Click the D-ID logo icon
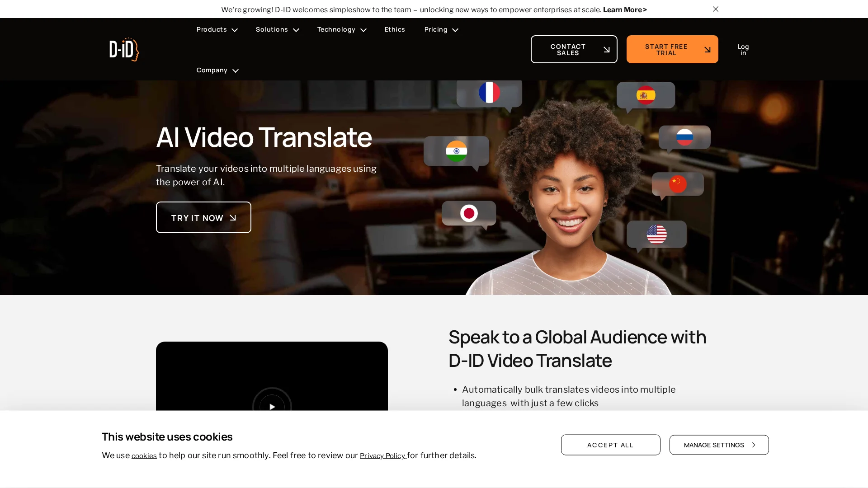This screenshot has width=868, height=488. tap(124, 49)
